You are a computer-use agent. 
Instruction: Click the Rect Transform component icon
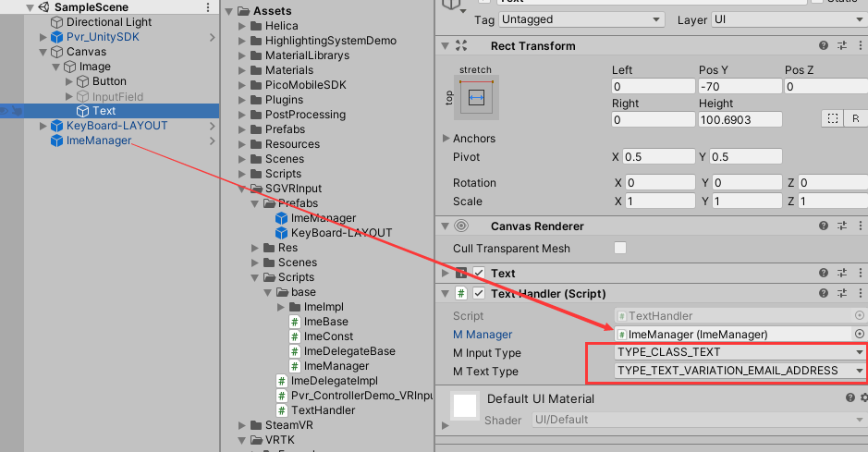click(x=461, y=45)
